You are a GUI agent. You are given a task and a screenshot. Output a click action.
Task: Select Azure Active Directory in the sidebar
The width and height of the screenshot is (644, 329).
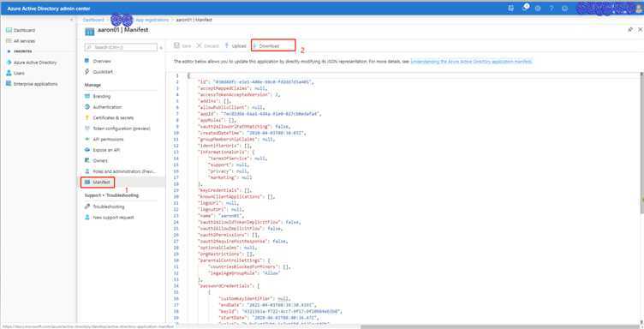coord(32,63)
